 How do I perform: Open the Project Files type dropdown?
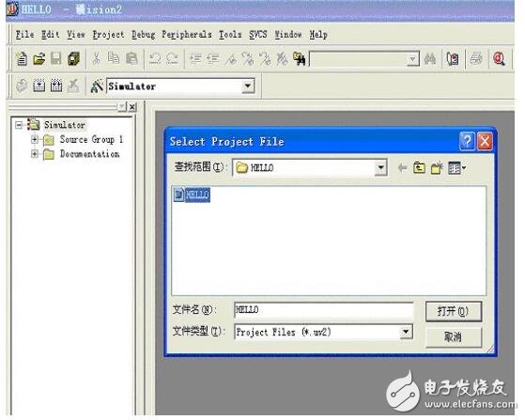[406, 332]
